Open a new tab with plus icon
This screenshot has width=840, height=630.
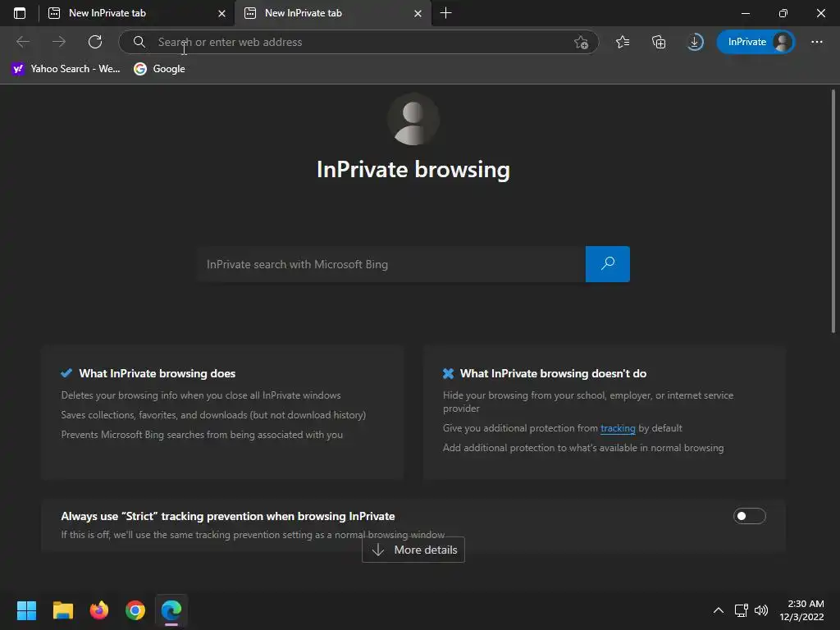pyautogui.click(x=445, y=13)
